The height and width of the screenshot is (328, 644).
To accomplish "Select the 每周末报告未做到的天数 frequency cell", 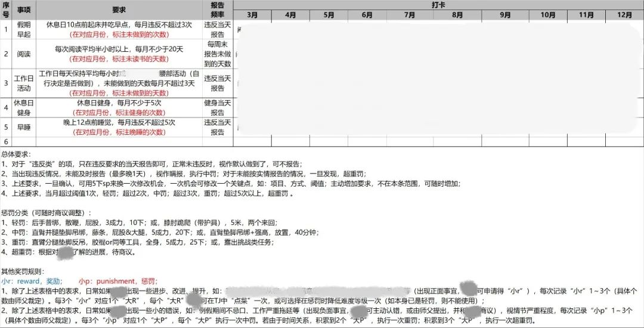I will click(218, 54).
